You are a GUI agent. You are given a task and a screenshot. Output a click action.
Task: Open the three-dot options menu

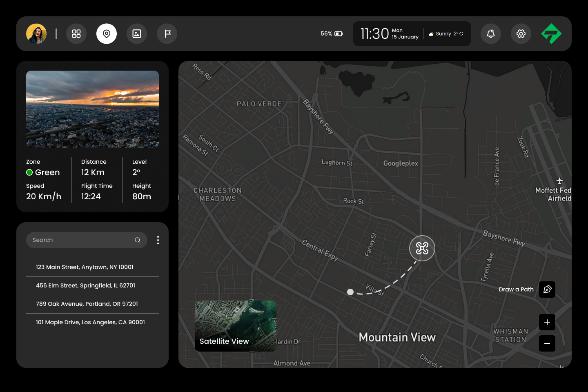158,240
